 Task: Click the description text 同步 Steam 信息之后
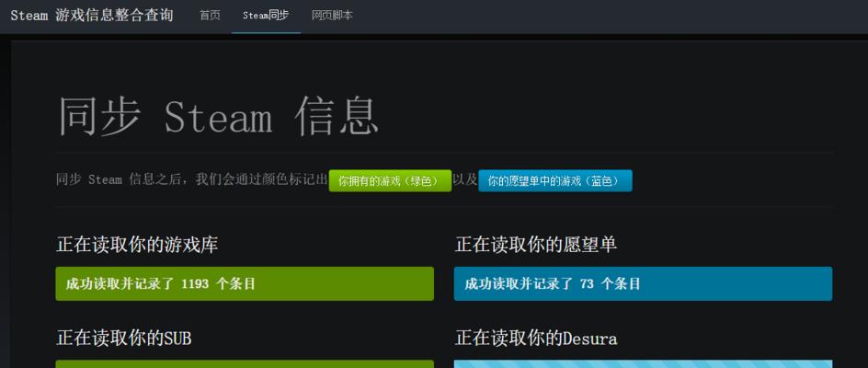pos(120,179)
